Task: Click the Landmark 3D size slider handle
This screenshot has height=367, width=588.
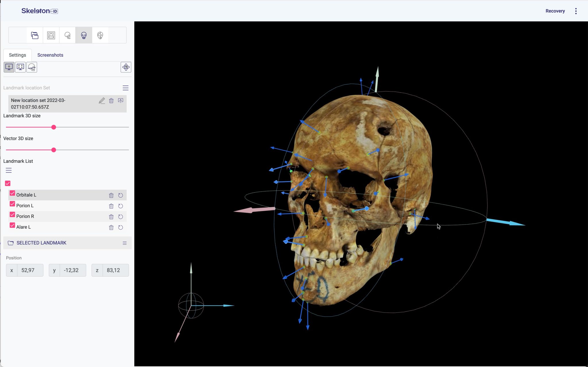Action: tap(54, 127)
